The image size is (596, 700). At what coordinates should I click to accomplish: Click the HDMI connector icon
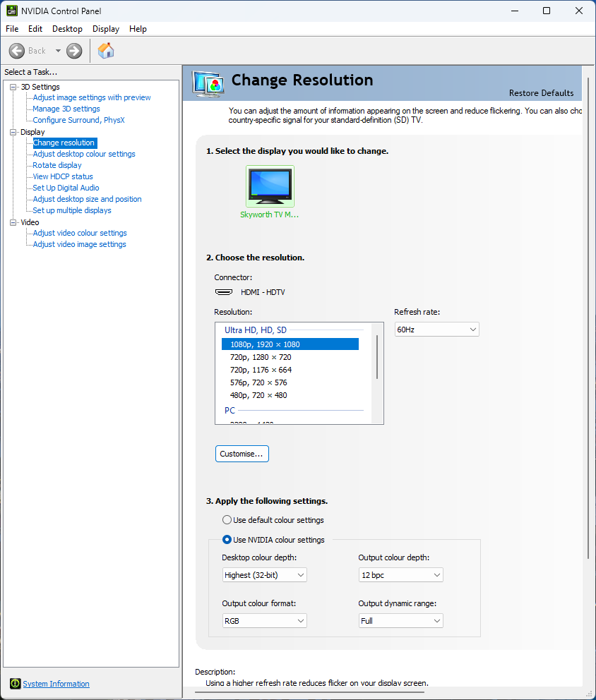pyautogui.click(x=224, y=292)
